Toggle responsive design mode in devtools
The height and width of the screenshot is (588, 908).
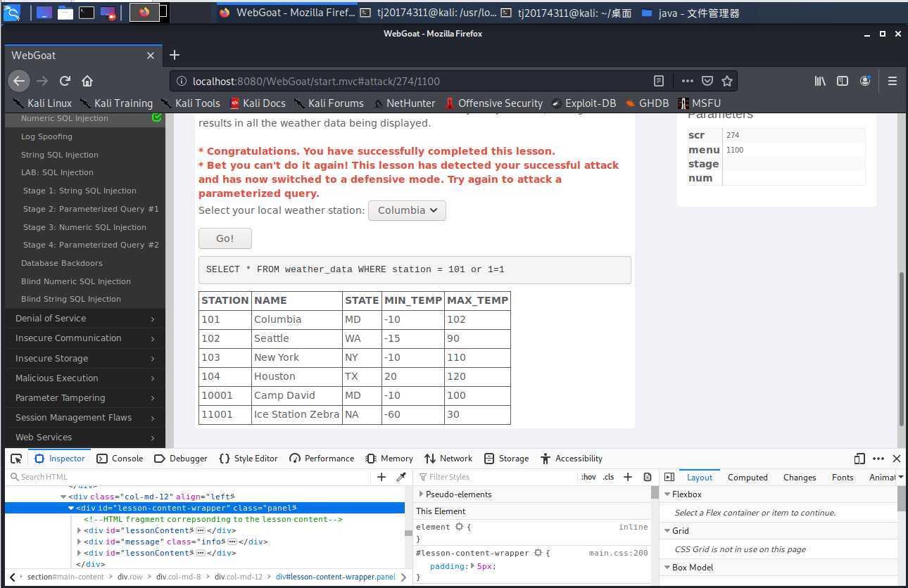(859, 459)
